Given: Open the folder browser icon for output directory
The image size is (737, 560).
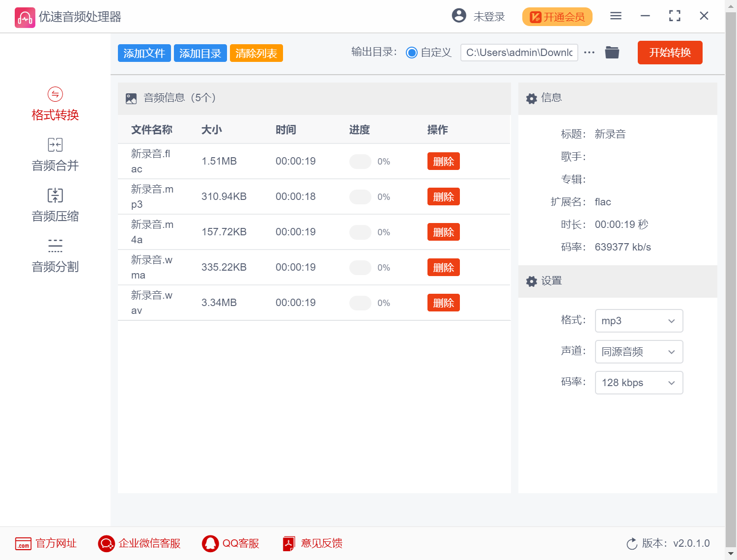Looking at the screenshot, I should click(x=612, y=52).
